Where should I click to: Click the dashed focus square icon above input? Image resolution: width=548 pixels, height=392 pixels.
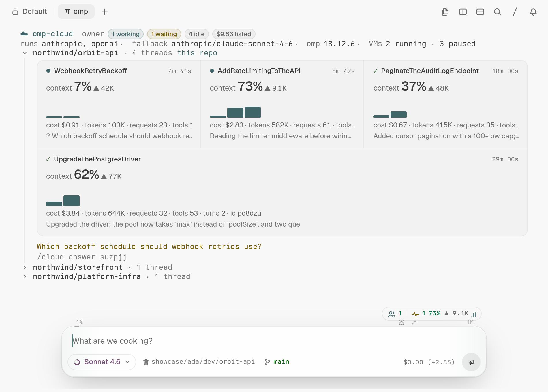401,322
